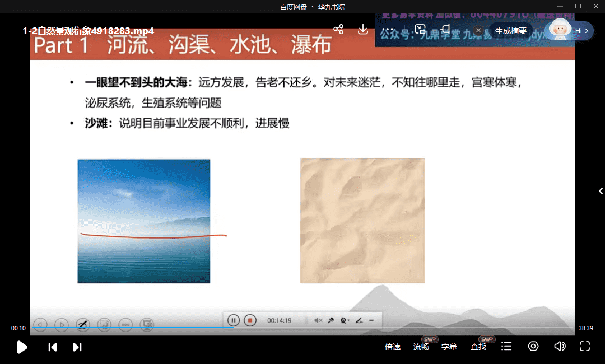Open player settings hexagon icon
Screen dimensions: 605x364
pos(533,347)
